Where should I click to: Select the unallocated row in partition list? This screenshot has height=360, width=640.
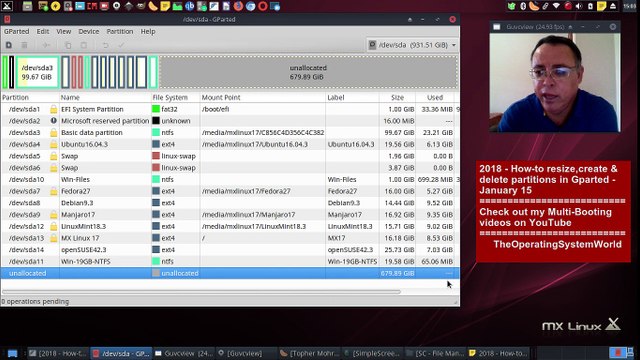click(x=230, y=273)
